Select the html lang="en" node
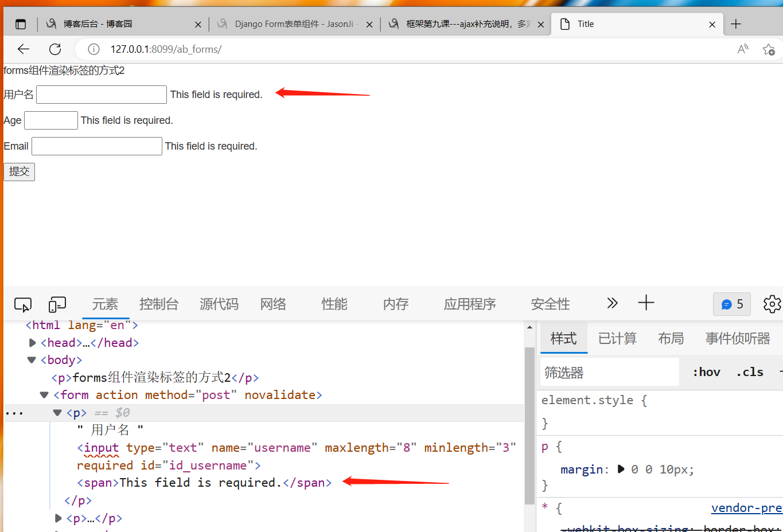Viewport: 783px width, 532px height. [x=81, y=326]
